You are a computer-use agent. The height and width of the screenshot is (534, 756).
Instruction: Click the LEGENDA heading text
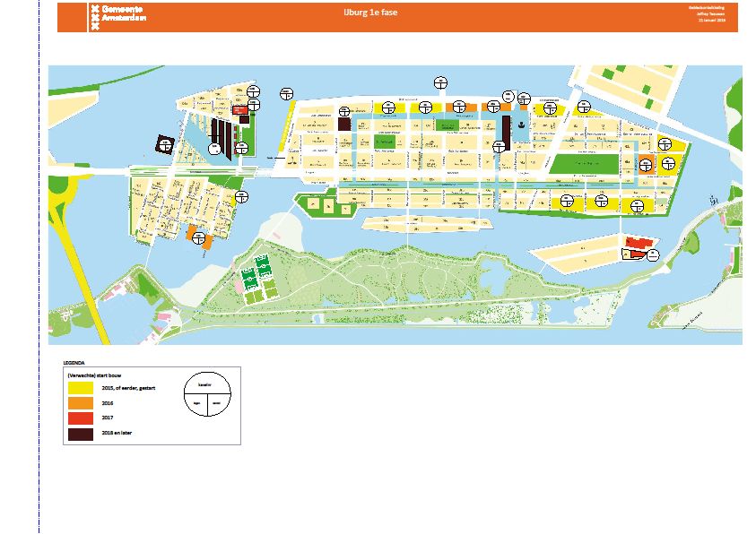[x=74, y=363]
